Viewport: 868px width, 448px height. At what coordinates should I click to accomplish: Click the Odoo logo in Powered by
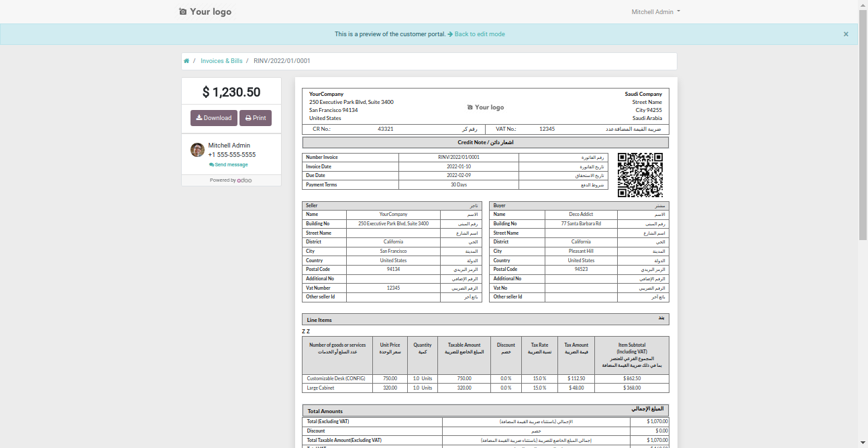click(244, 180)
